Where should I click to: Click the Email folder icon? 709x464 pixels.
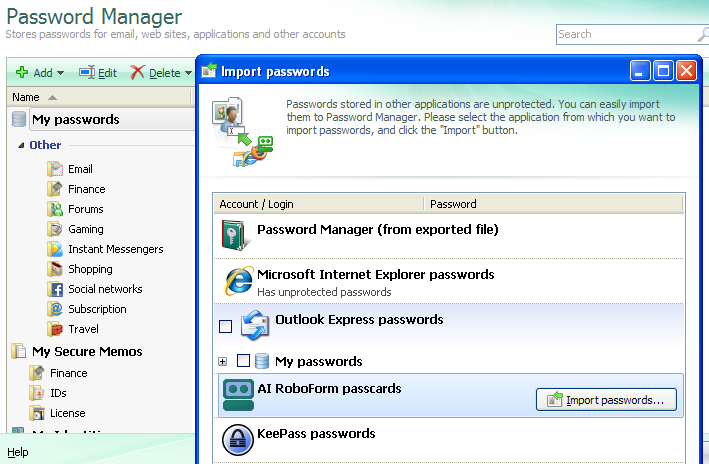[55, 169]
